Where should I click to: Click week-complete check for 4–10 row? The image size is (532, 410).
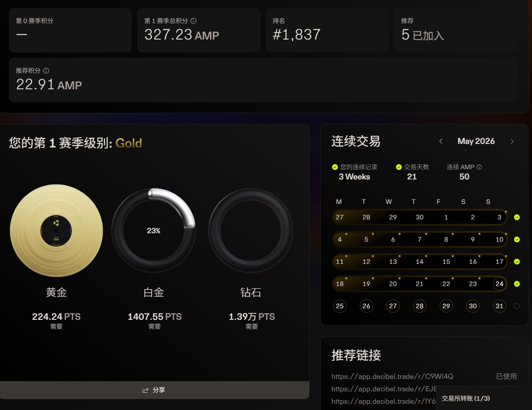pos(517,239)
